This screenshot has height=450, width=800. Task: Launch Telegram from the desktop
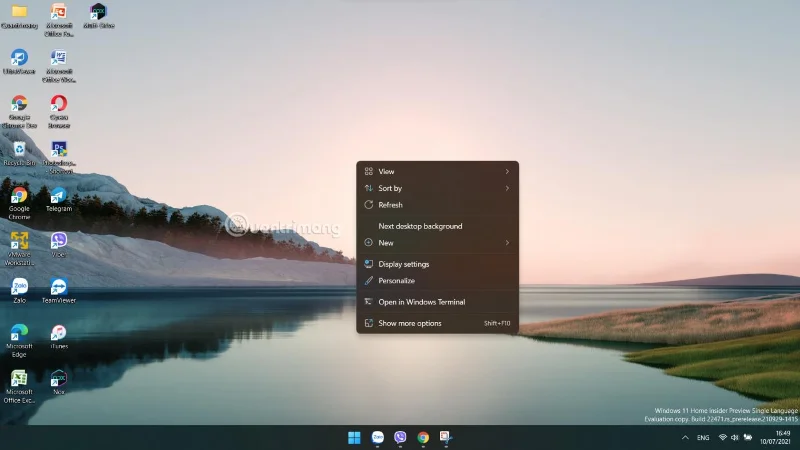click(x=59, y=199)
